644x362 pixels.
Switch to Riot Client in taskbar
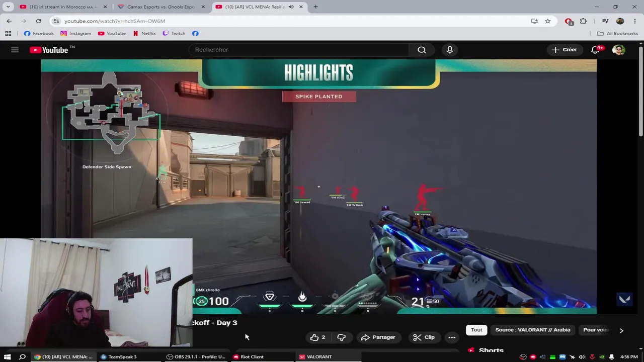tap(263, 357)
